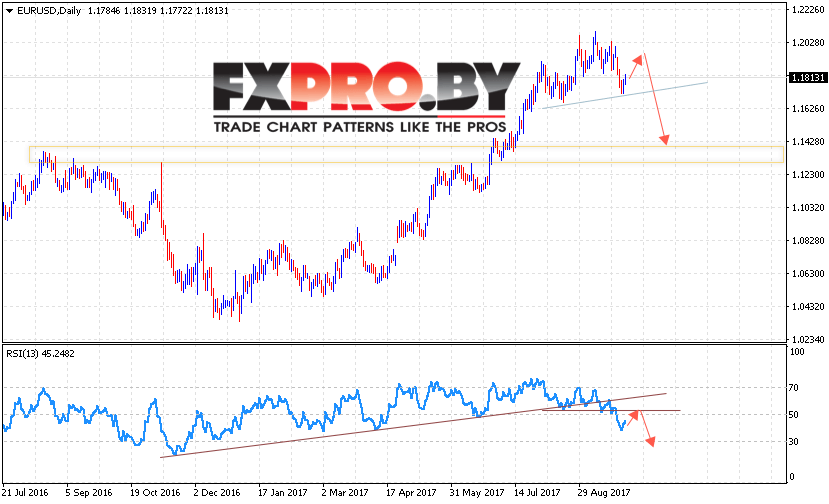Viewport: 829px width, 504px height.
Task: Select the 1.10320 price scale value
Action: [x=808, y=208]
